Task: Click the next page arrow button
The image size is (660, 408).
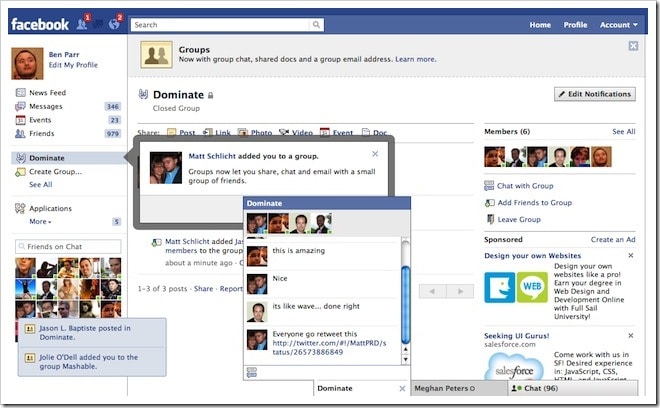Action: (460, 291)
